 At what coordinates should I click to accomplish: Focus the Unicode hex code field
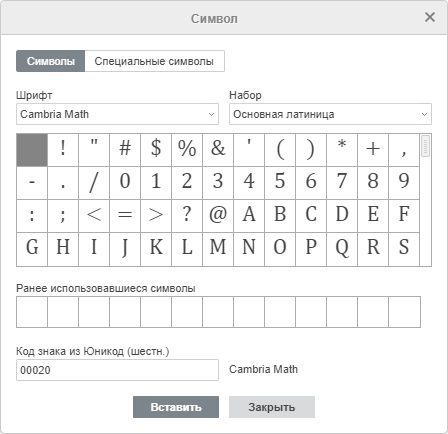[117, 370]
